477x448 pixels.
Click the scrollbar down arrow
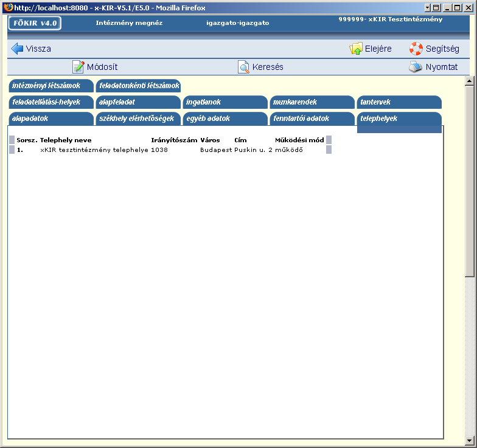[470, 440]
